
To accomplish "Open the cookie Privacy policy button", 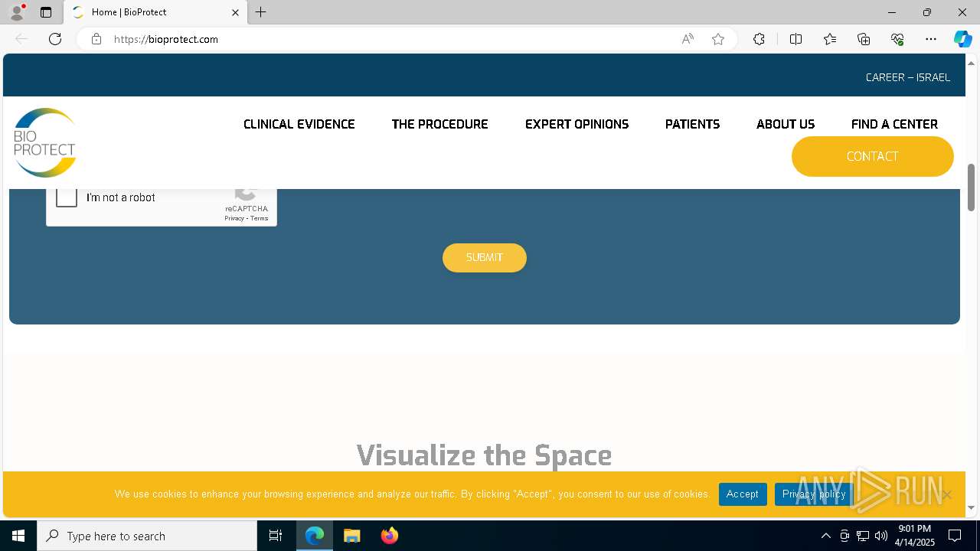I will pos(814,494).
